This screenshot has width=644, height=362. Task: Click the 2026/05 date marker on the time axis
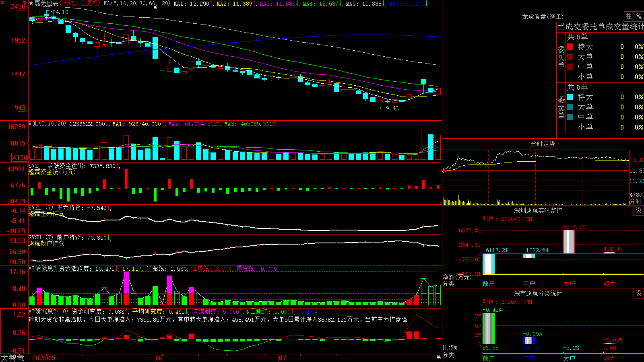click(44, 358)
